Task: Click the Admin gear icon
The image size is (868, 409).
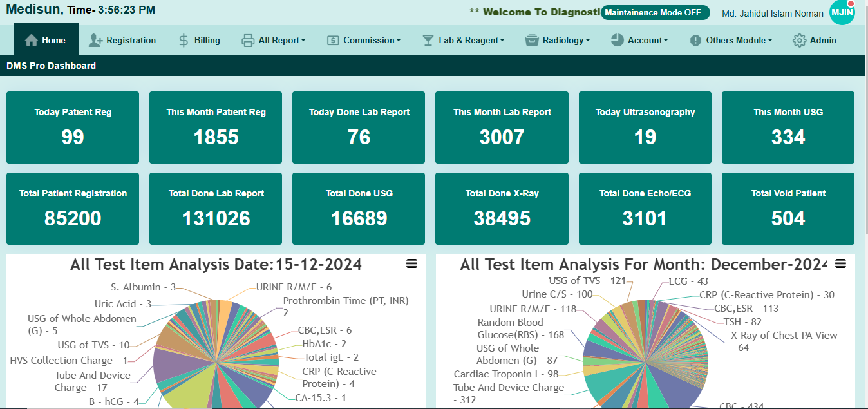Action: [x=800, y=40]
